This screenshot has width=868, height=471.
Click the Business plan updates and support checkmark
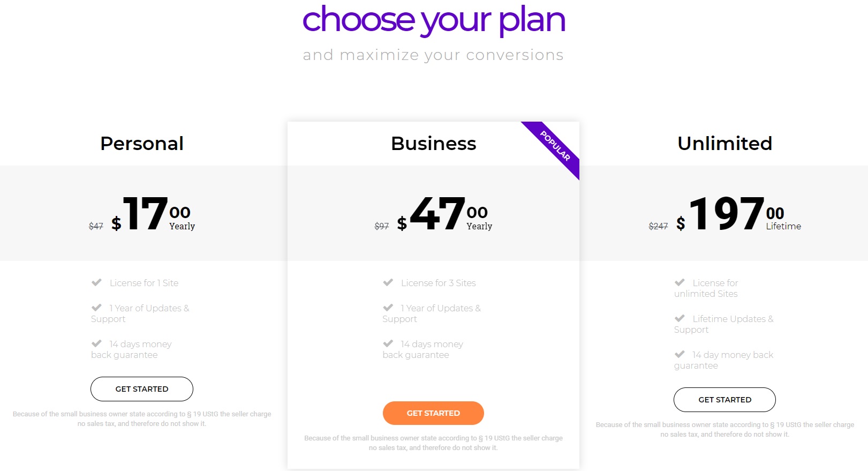(x=388, y=308)
